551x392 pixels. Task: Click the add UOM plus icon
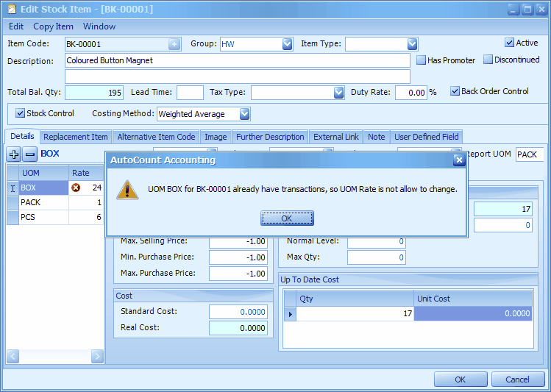coord(14,154)
